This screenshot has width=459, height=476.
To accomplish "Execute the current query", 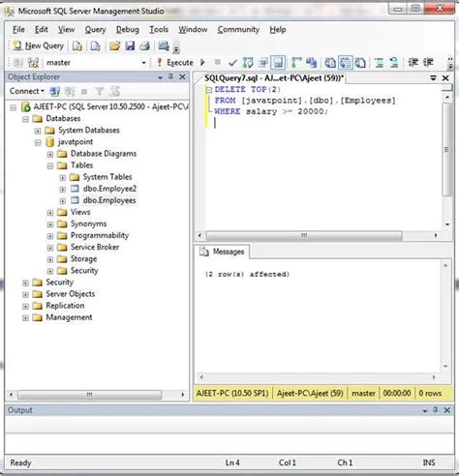I will pos(174,63).
